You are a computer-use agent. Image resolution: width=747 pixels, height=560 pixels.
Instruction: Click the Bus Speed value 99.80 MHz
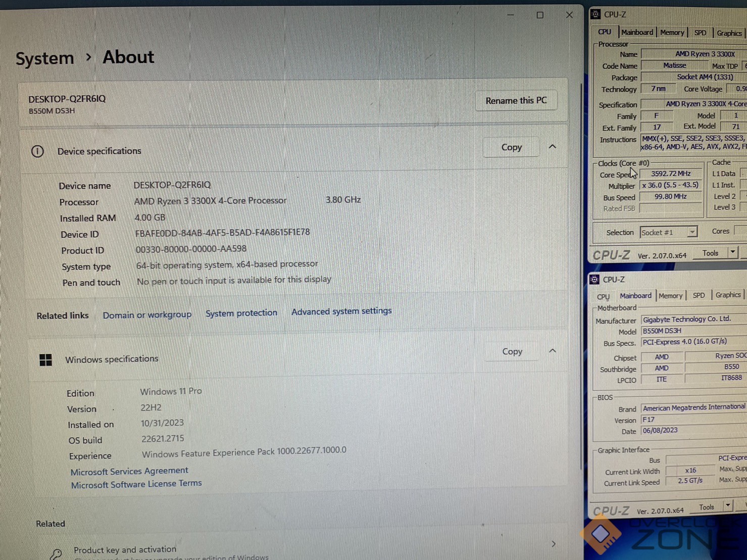(671, 197)
